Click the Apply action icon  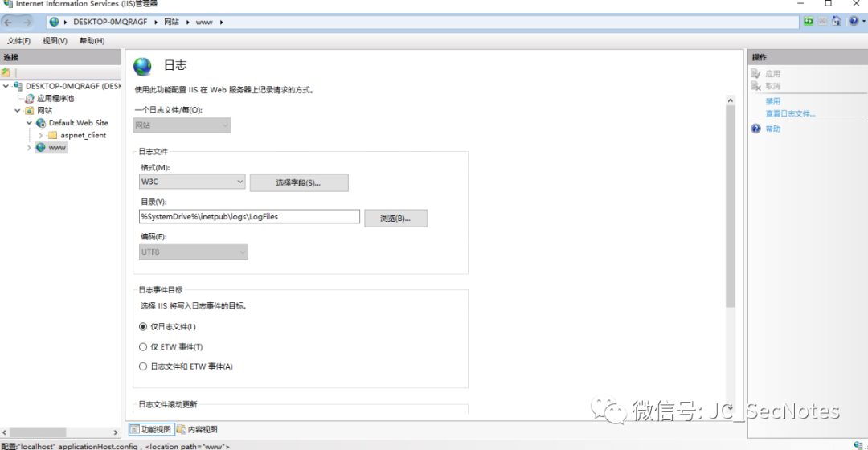point(756,74)
